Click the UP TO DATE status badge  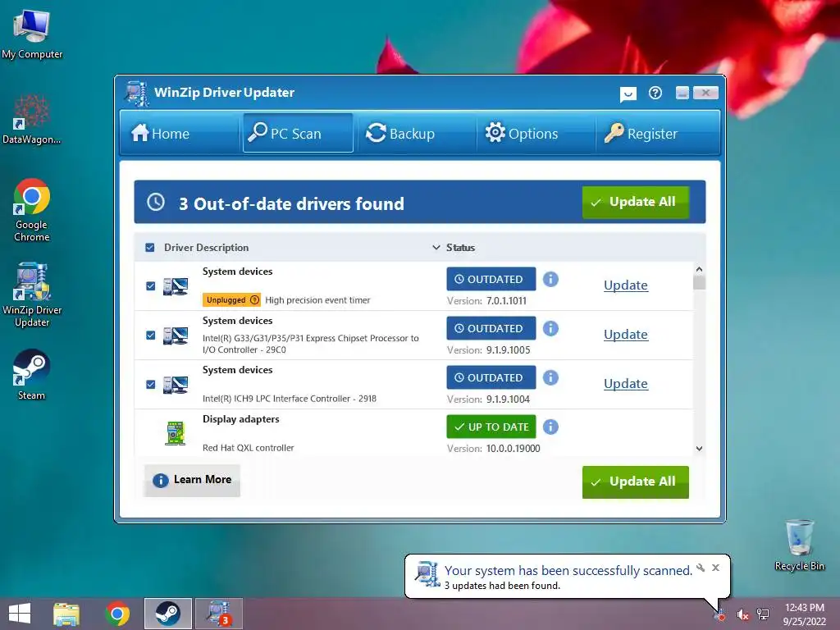(491, 427)
